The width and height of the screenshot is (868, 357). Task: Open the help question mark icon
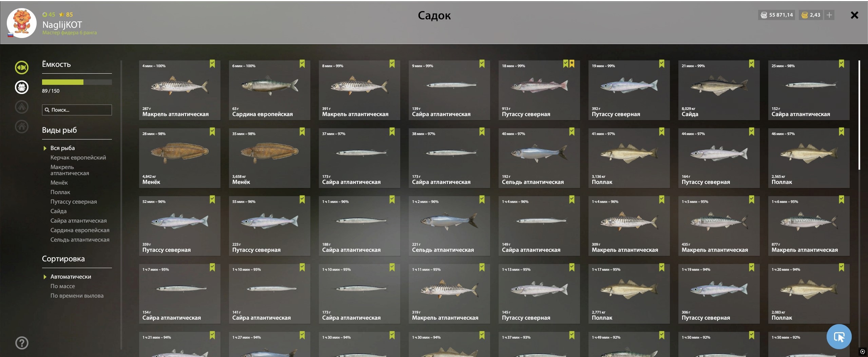(22, 343)
